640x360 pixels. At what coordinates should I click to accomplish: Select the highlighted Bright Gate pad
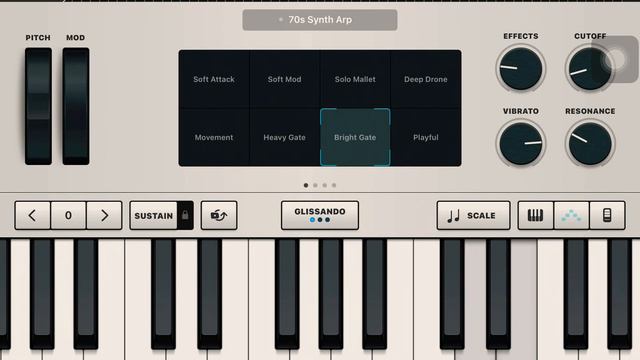pos(355,138)
